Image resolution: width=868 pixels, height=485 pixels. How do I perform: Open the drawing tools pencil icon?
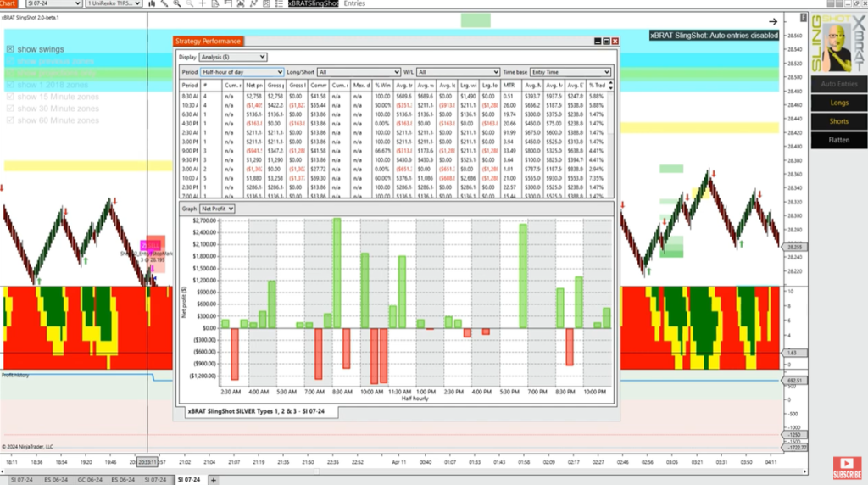pyautogui.click(x=164, y=3)
